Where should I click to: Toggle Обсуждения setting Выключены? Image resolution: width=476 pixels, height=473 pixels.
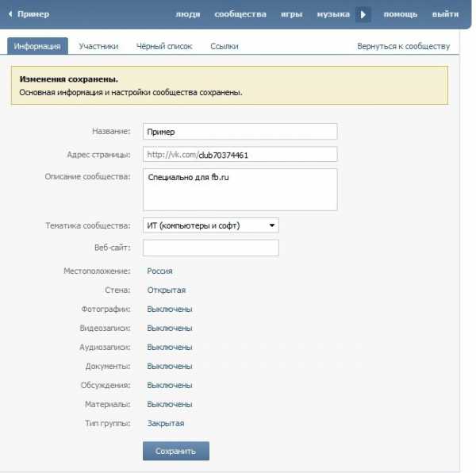point(169,386)
